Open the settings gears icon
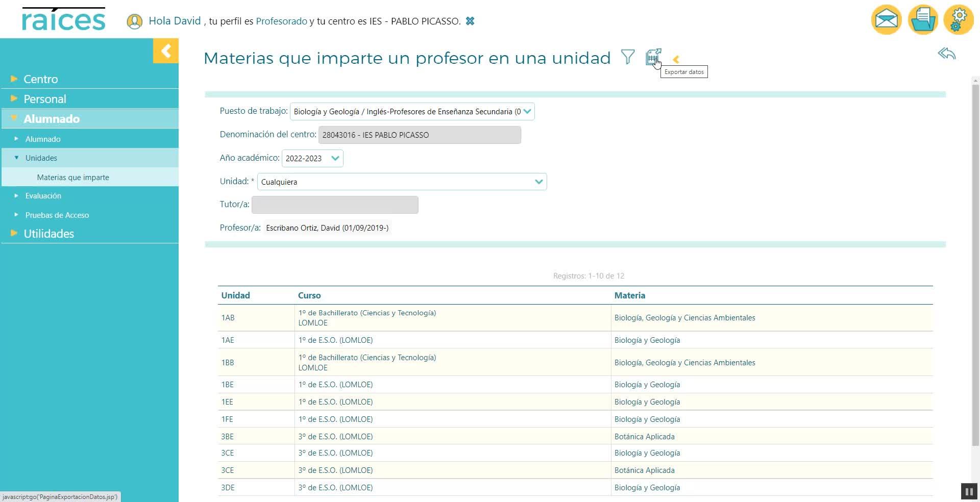The width and height of the screenshot is (980, 502). coord(958,20)
